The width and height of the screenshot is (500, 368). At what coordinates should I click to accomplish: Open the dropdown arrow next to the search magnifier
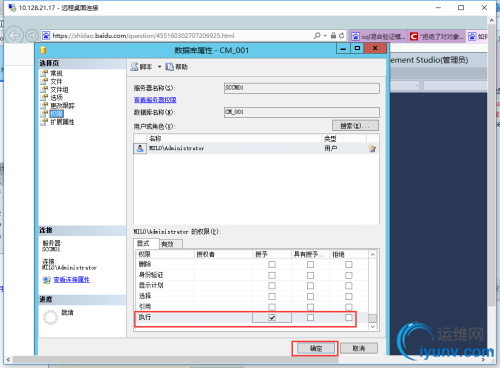coord(325,36)
